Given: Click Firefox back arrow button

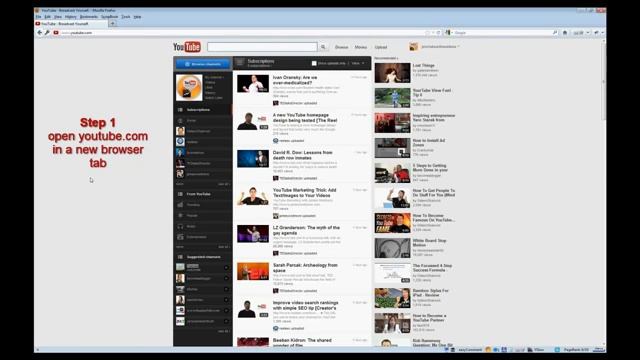Looking at the screenshot, I should [40, 33].
